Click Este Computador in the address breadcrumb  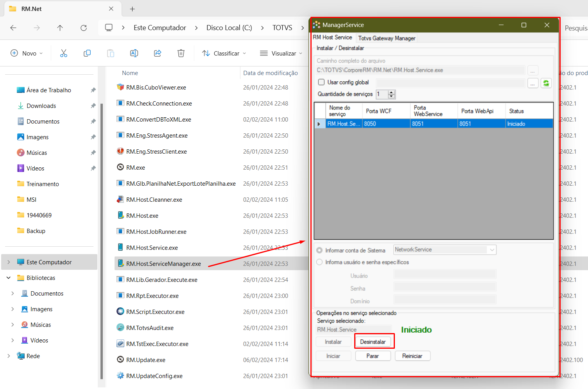coord(160,28)
